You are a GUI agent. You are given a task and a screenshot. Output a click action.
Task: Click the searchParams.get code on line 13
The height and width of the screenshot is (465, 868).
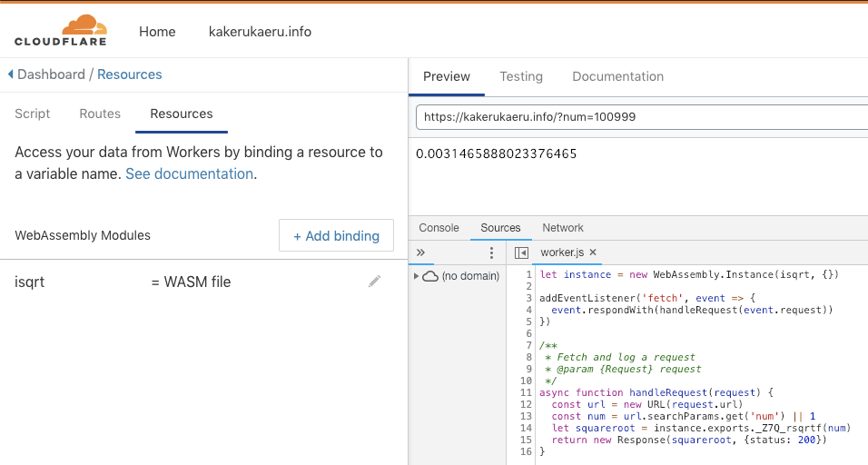683,416
